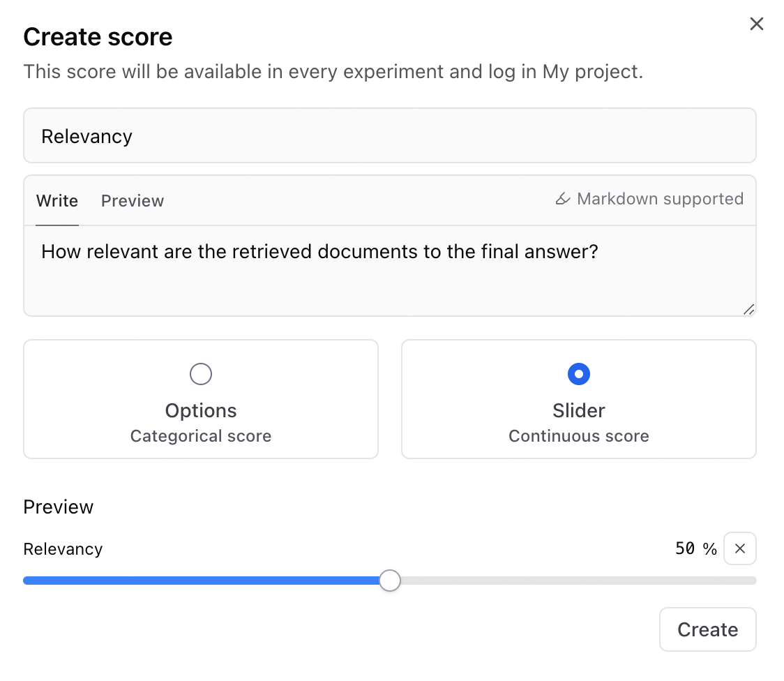The image size is (784, 681).
Task: Click the Markdown supported label
Action: point(659,199)
